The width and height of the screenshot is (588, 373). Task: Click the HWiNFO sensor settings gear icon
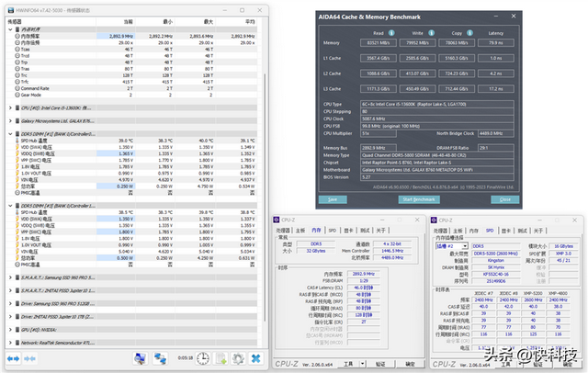tap(237, 357)
